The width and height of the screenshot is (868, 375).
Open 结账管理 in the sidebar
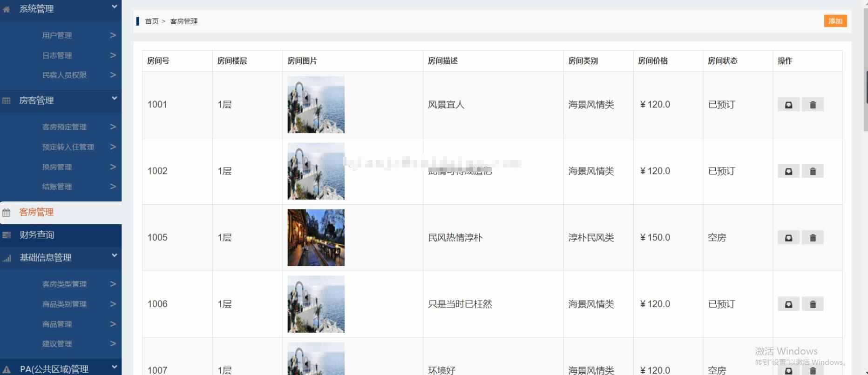point(57,187)
